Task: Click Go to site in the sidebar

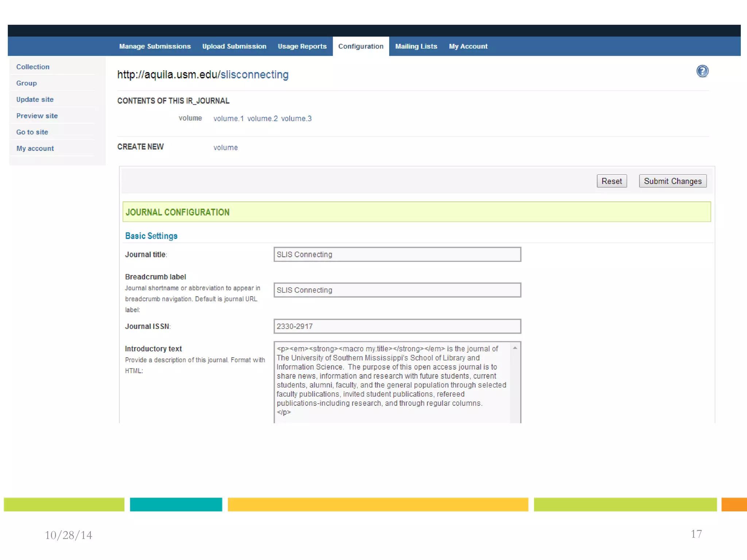Action: coord(32,132)
